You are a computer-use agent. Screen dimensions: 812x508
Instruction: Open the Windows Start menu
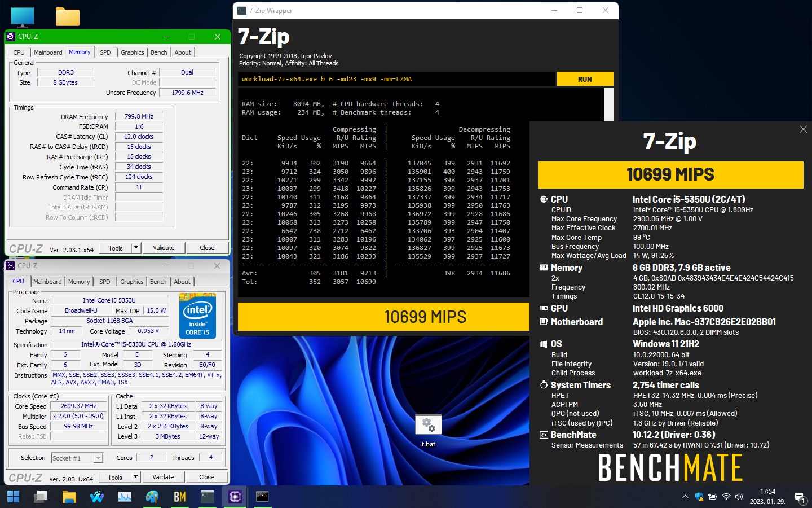tap(13, 497)
